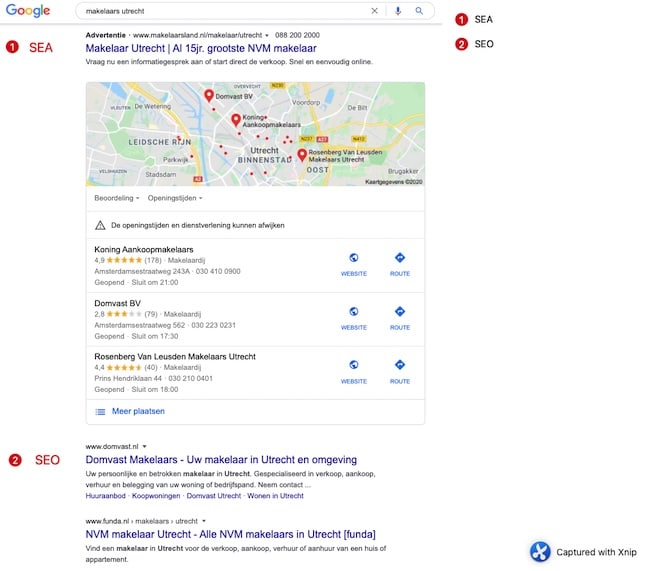Get route to Rosenberg Van Leusden
This screenshot has width=650, height=571.
click(400, 364)
